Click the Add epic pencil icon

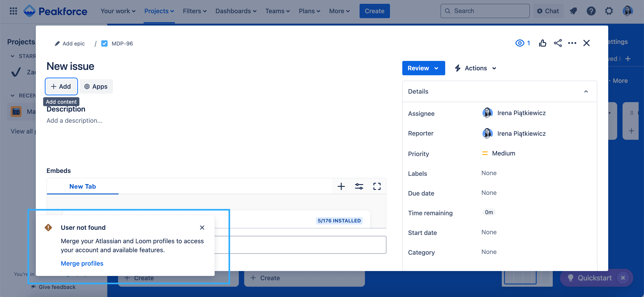coord(57,44)
